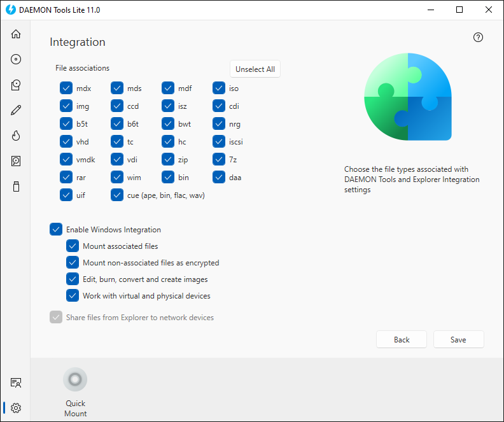Toggle the vhd checkbox
Screen dimensions: 504x422
click(x=66, y=141)
